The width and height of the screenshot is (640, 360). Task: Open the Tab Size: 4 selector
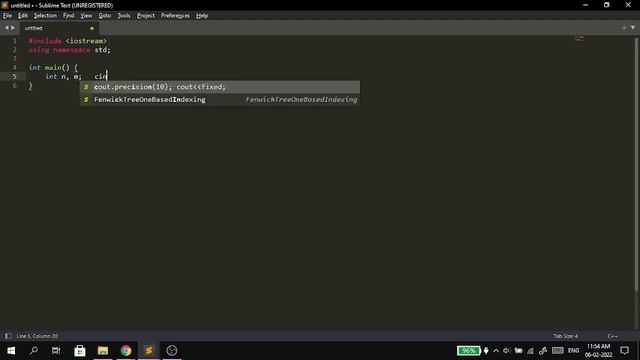pyautogui.click(x=565, y=336)
